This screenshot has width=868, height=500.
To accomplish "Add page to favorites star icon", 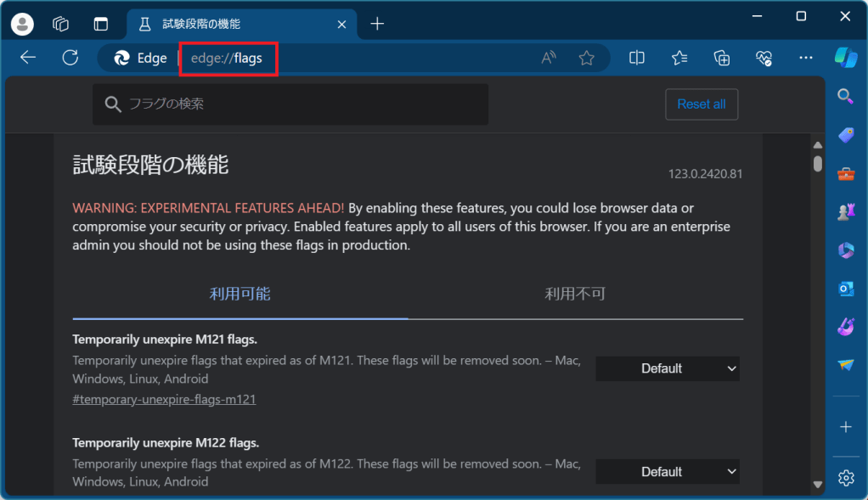I will (586, 58).
